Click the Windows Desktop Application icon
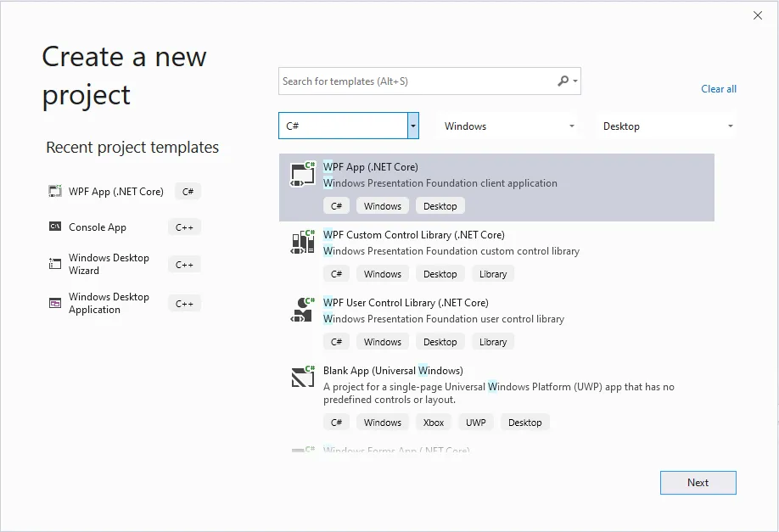Viewport: 779px width, 532px height. (x=55, y=303)
